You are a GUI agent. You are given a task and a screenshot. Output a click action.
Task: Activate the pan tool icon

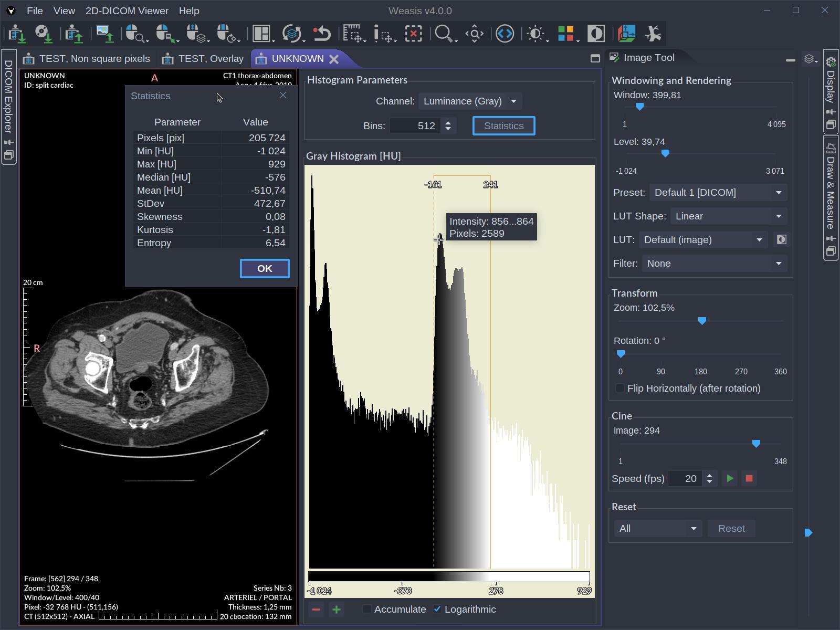pos(474,33)
